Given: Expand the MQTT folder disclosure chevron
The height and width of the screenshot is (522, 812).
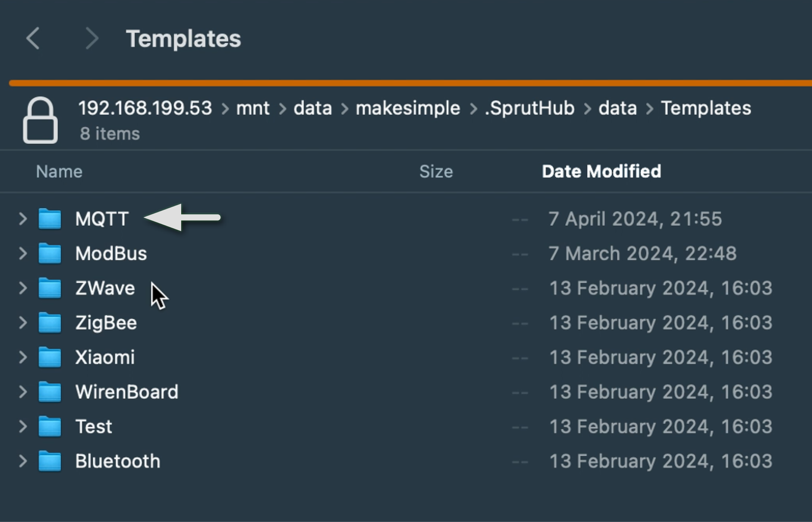Looking at the screenshot, I should 23,219.
